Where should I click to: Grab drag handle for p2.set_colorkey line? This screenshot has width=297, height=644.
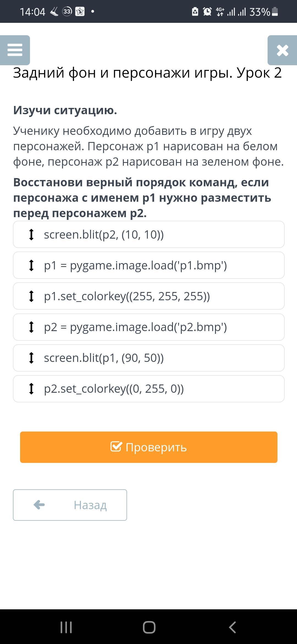tap(31, 389)
